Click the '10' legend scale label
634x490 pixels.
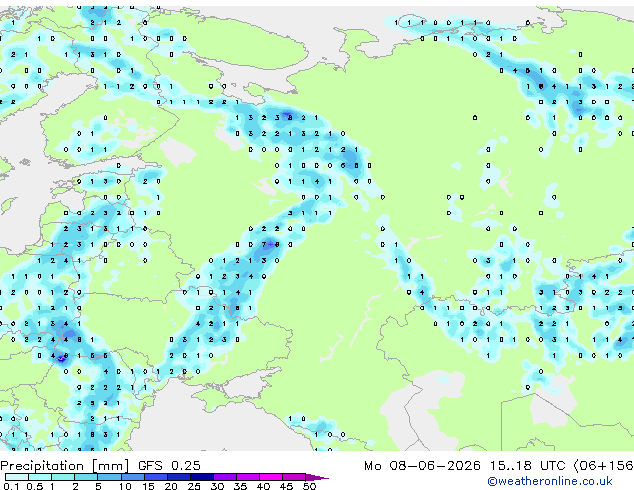pos(125,486)
